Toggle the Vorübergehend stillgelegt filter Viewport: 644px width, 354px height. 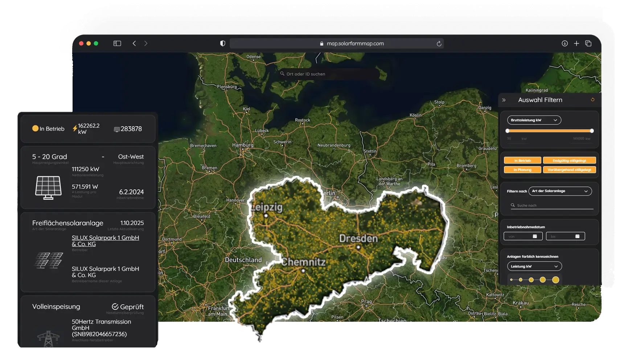click(x=569, y=169)
